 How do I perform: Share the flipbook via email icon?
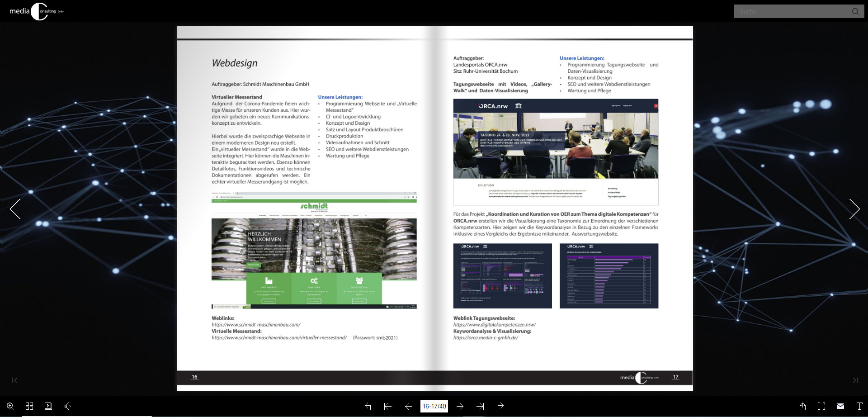click(840, 406)
